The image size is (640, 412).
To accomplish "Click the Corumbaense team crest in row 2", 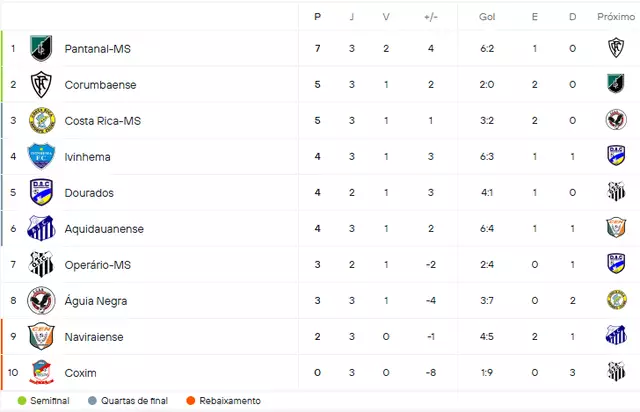I will (x=41, y=85).
